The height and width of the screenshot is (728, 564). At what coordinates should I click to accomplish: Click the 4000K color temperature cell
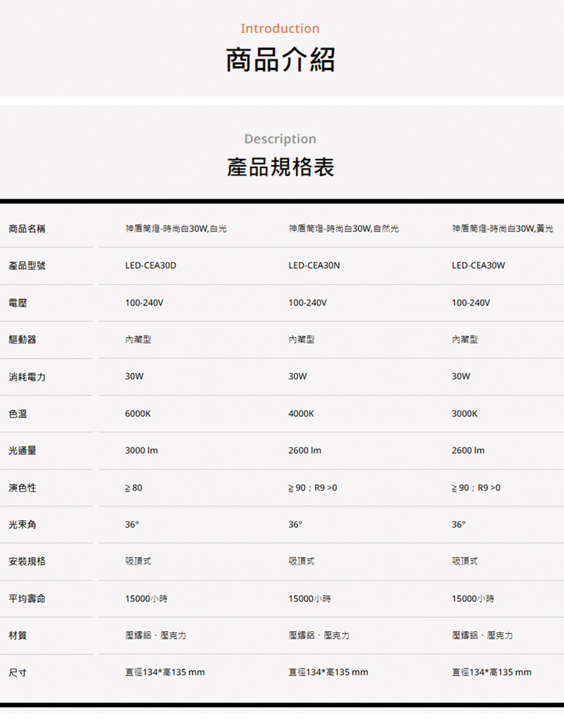coord(301,413)
